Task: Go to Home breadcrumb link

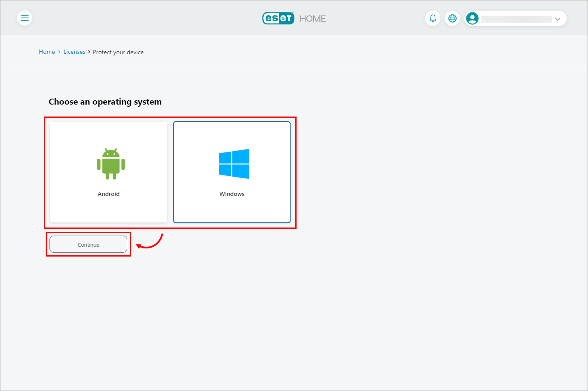Action: pos(47,52)
